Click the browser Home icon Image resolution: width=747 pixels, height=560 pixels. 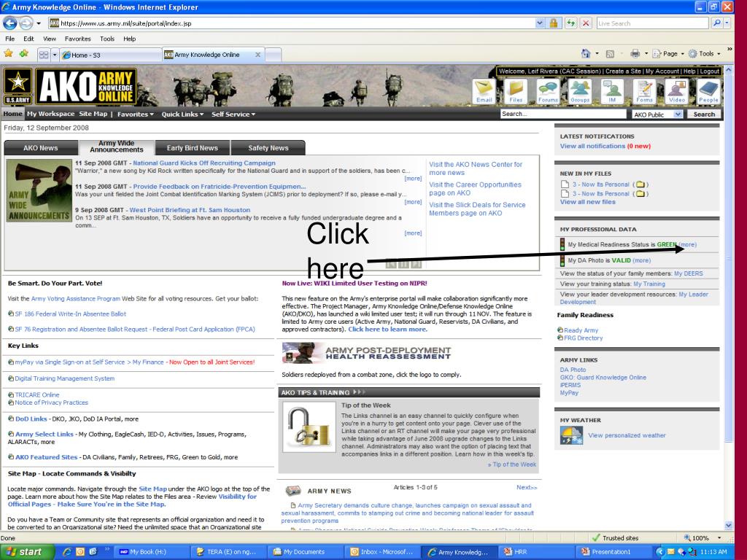pos(586,54)
